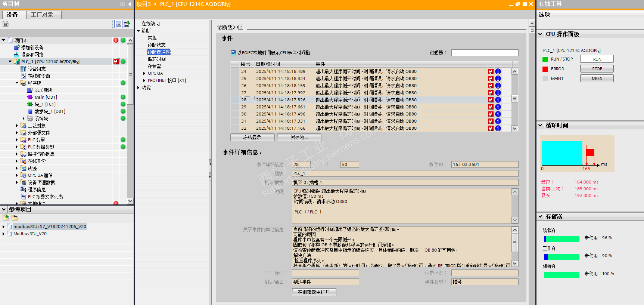
Task: Click info icon for event number 30
Action: tap(498, 114)
